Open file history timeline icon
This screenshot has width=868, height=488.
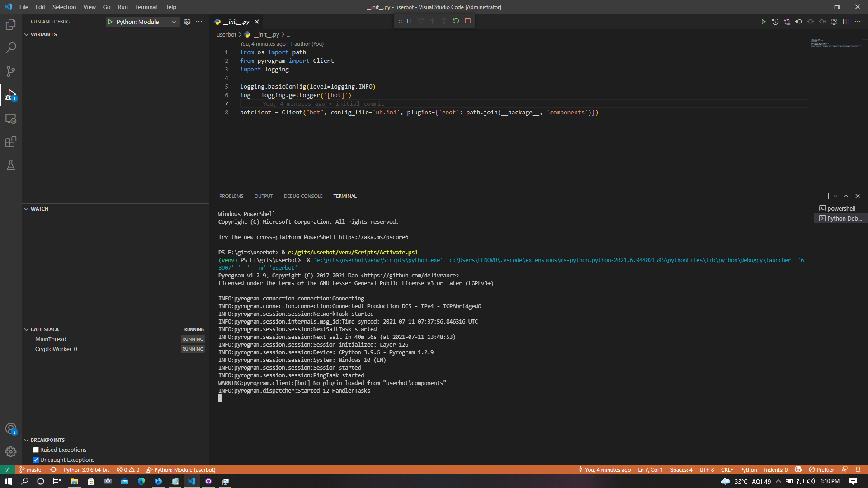[775, 22]
